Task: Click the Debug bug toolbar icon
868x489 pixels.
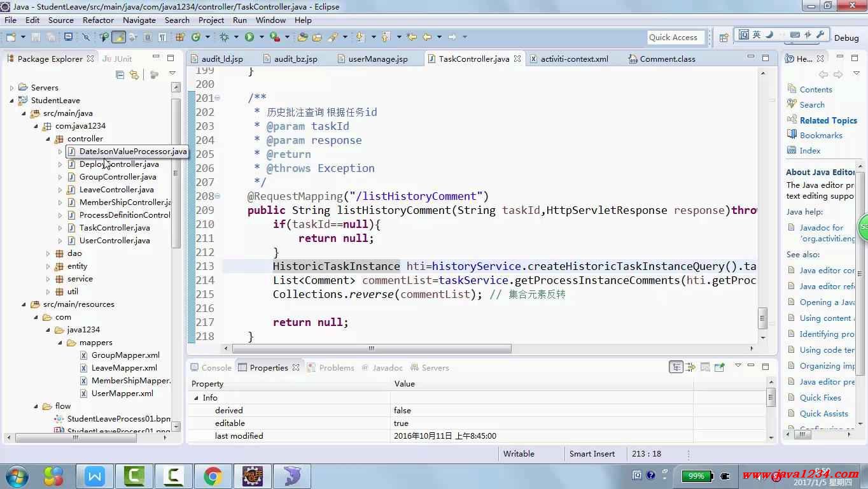Action: pyautogui.click(x=224, y=37)
